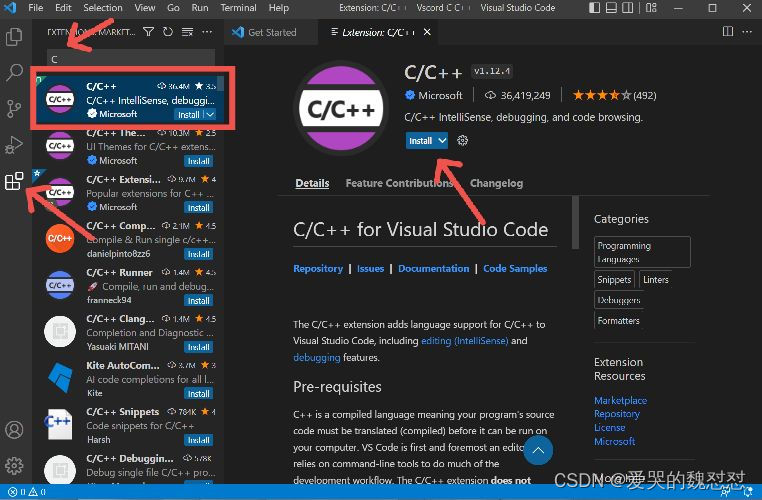762x500 pixels.
Task: Customize layout icon in title bar
Action: tap(651, 8)
